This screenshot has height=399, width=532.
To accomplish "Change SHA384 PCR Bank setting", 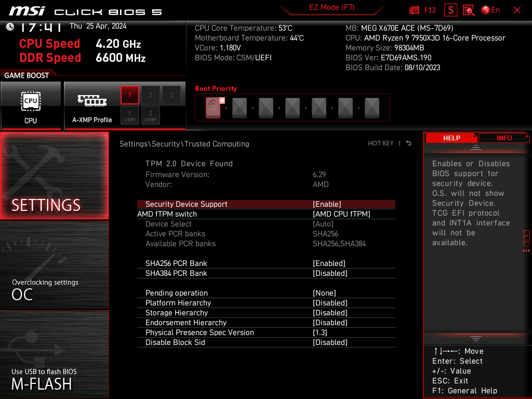I will [x=266, y=273].
